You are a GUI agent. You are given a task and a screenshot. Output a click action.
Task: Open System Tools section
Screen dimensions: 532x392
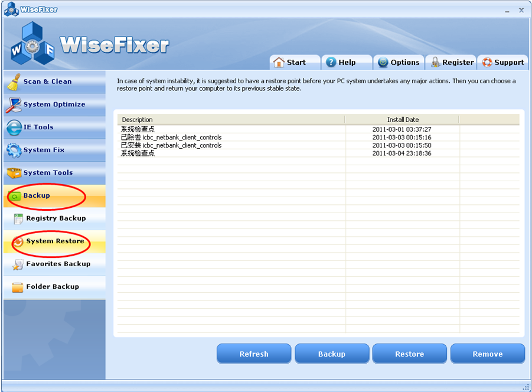[x=54, y=172]
